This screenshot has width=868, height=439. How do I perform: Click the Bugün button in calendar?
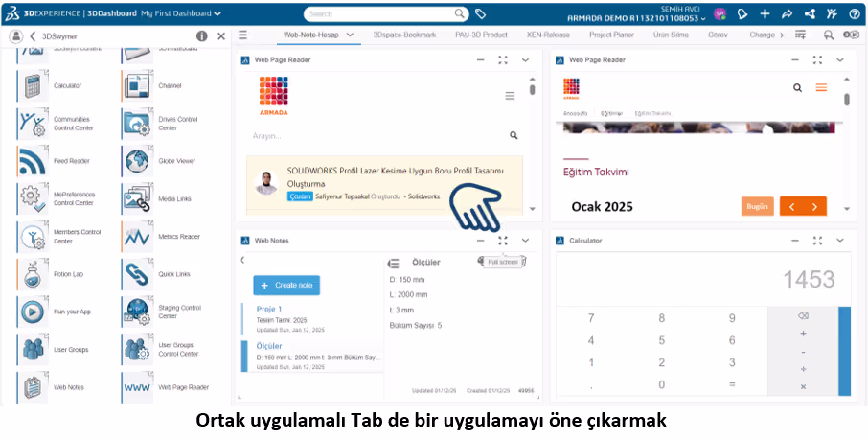click(x=757, y=206)
